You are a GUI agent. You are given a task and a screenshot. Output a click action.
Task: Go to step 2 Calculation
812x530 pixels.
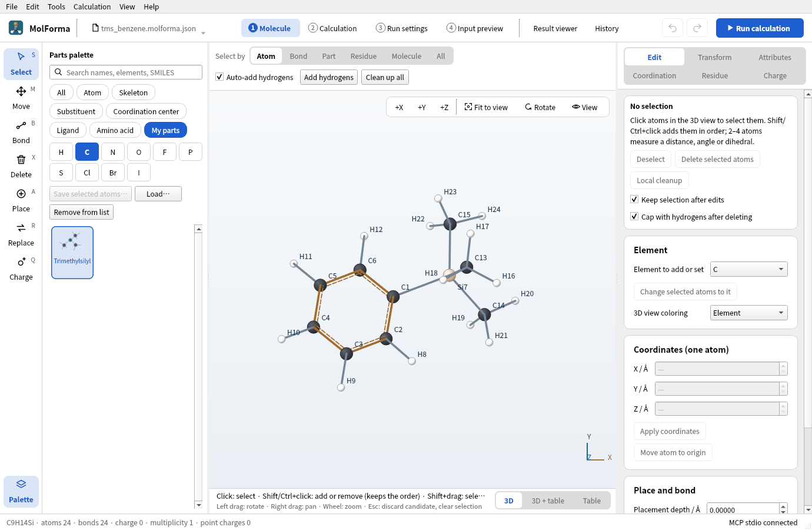click(332, 28)
